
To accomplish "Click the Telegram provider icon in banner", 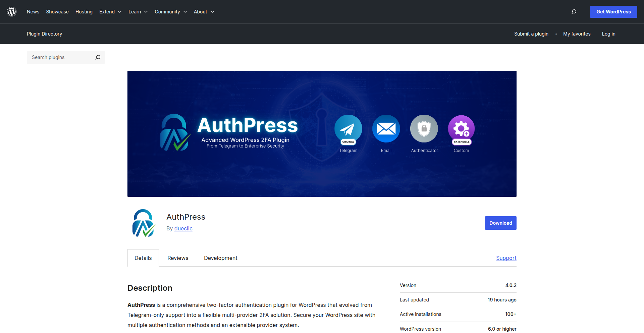I will 348,129.
